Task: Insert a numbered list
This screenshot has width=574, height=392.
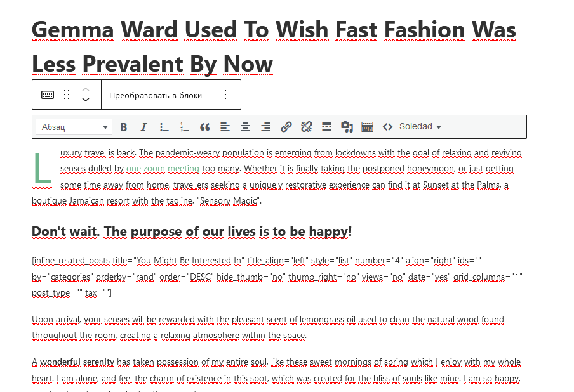Action: (x=185, y=127)
